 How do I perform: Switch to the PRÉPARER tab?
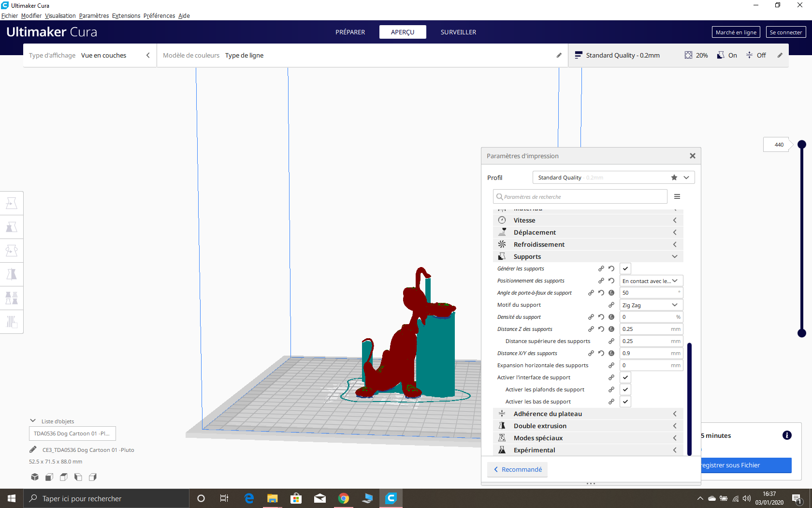[x=350, y=32]
